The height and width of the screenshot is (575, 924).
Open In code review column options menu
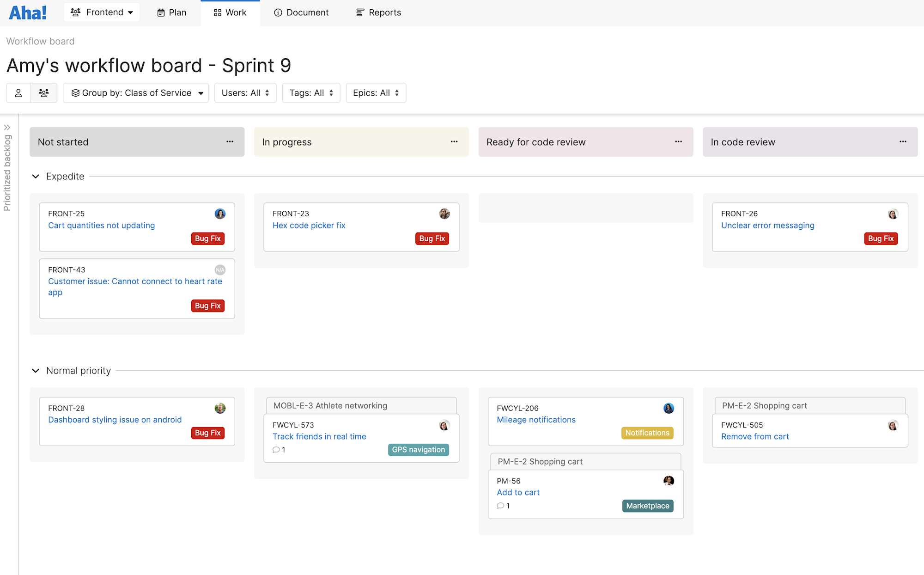tap(903, 142)
